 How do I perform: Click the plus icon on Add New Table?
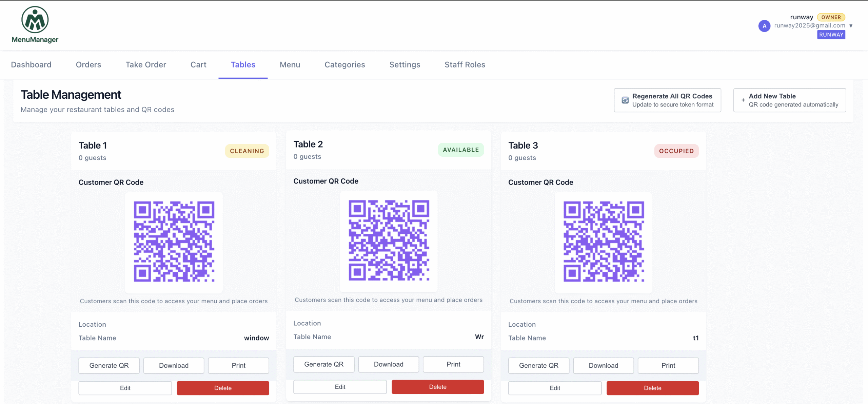coord(743,100)
